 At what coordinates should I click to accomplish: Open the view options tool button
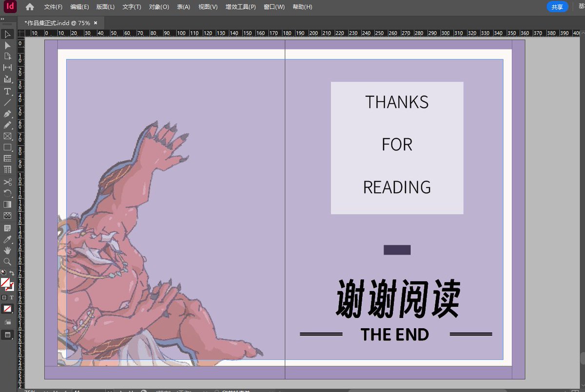pos(7,322)
